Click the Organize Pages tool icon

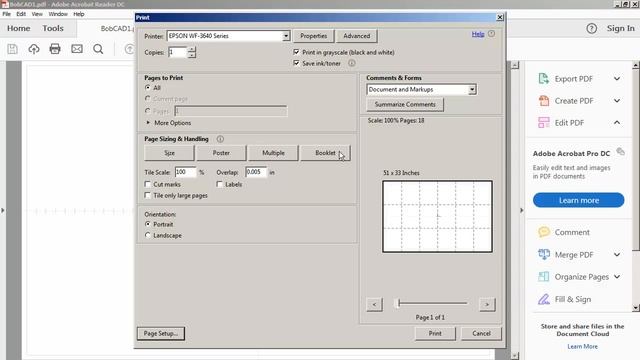point(543,277)
